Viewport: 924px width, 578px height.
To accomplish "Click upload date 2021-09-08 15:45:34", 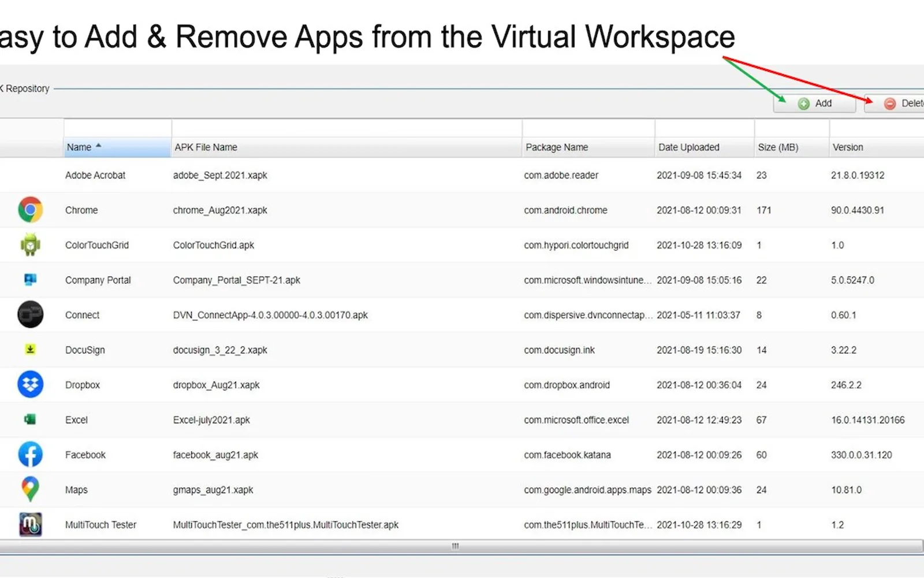I will click(x=699, y=175).
